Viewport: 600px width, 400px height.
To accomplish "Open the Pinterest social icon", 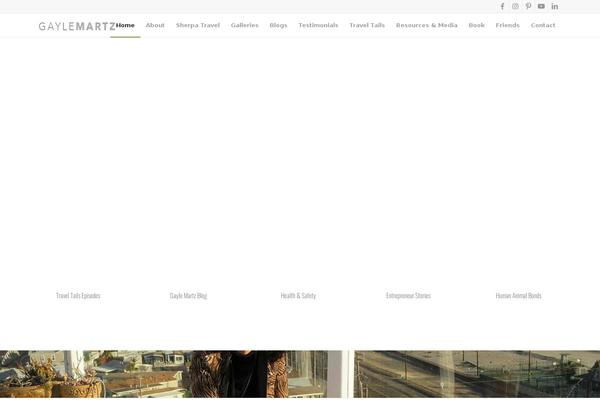I will point(529,6).
